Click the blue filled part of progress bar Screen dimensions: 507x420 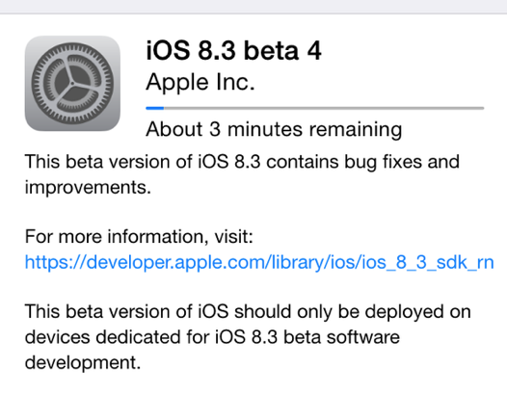[155, 108]
